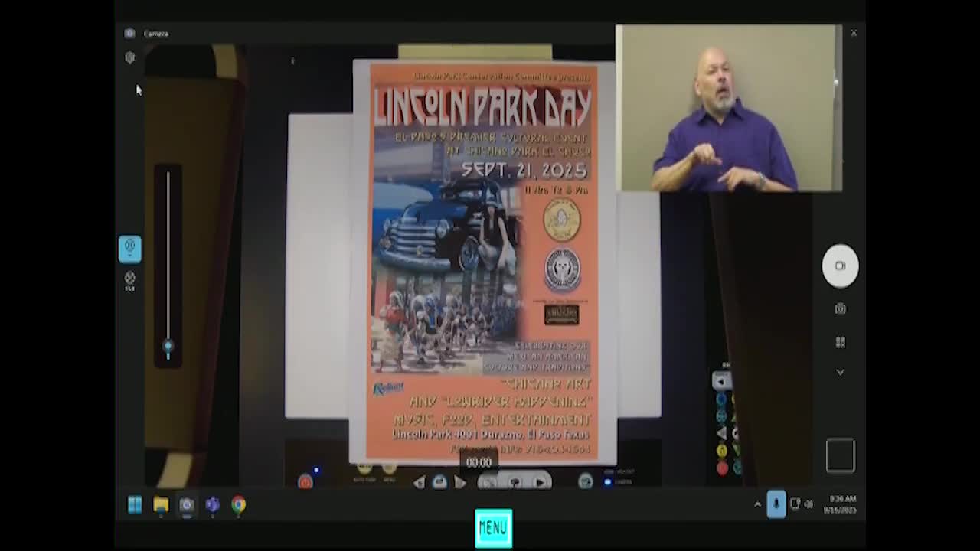Image resolution: width=980 pixels, height=551 pixels.
Task: Switch to photo capture mode
Action: point(840,308)
